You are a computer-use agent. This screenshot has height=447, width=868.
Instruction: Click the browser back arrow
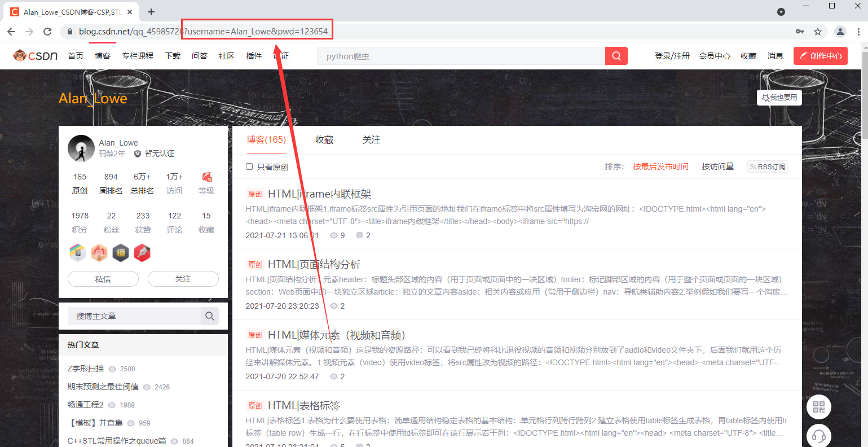(x=11, y=32)
